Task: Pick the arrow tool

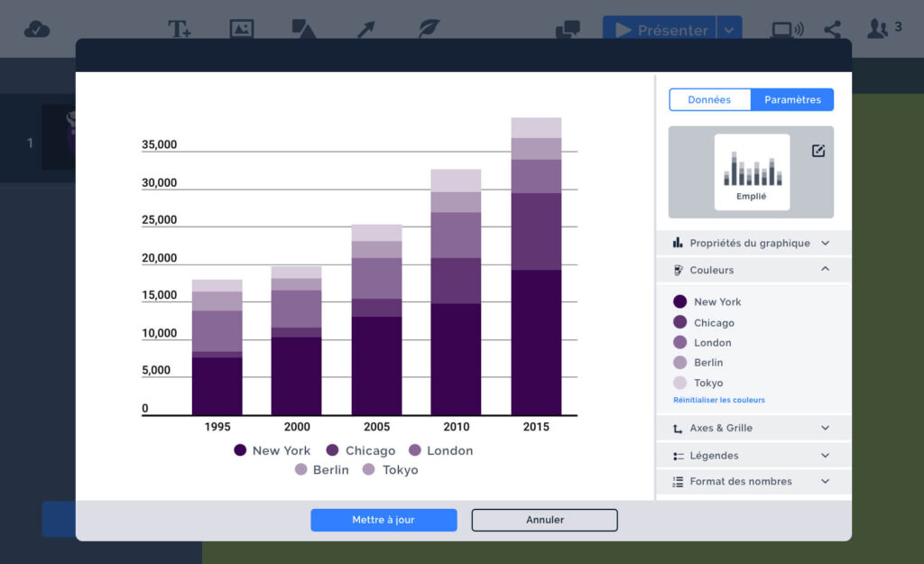Action: pyautogui.click(x=365, y=27)
